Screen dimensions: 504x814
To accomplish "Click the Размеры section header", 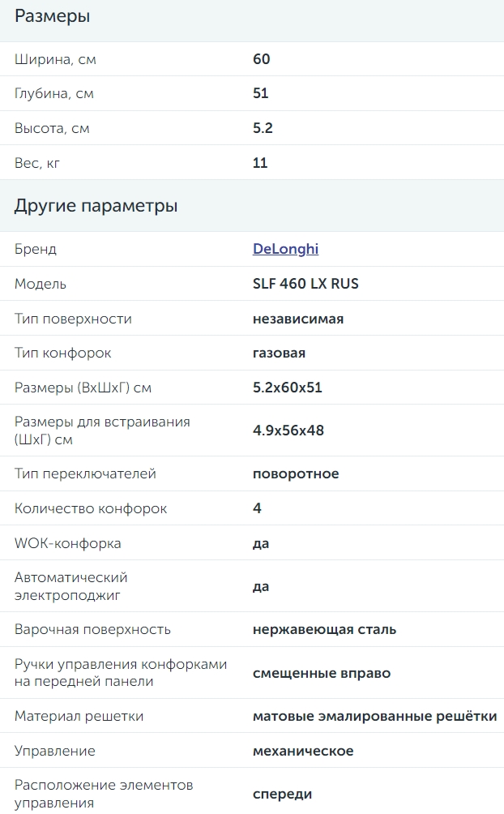I will (52, 16).
